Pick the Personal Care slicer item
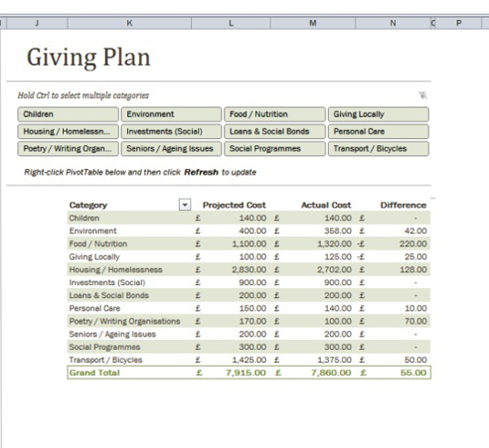Viewport: 489px width, 448px height. pyautogui.click(x=378, y=132)
